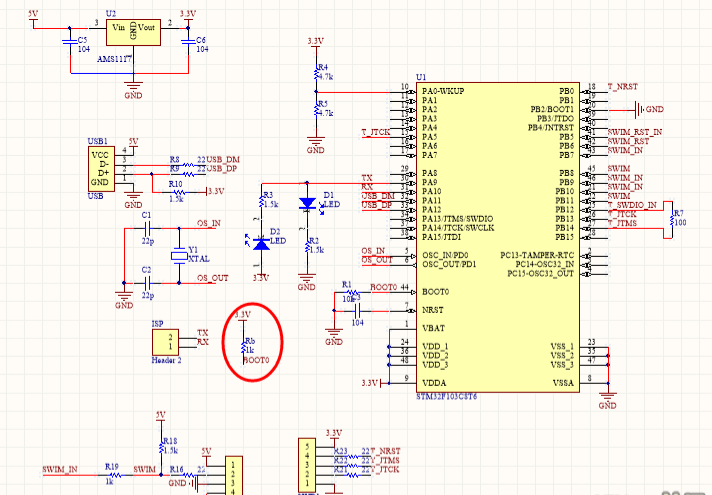Click the PC14-OSC32_IN pin name
The width and height of the screenshot is (712, 495).
[544, 264]
